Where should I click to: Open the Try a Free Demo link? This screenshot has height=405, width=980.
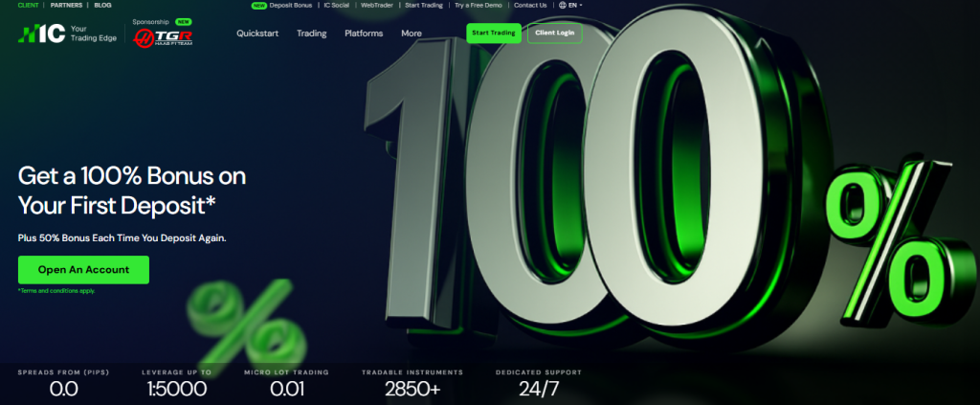click(x=479, y=5)
